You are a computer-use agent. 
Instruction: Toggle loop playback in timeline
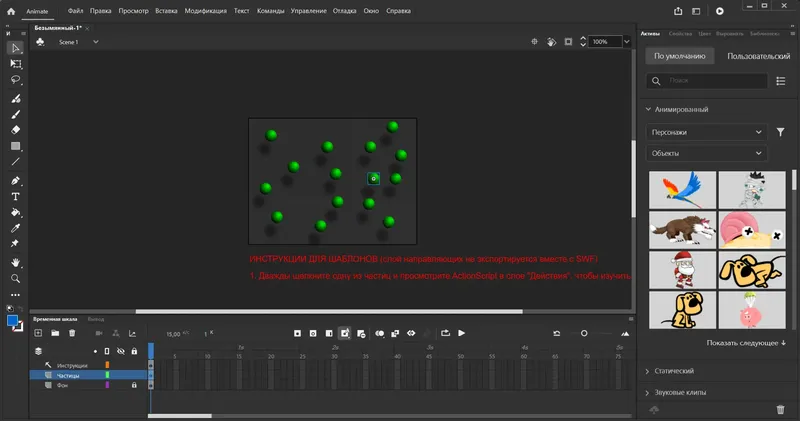445,333
